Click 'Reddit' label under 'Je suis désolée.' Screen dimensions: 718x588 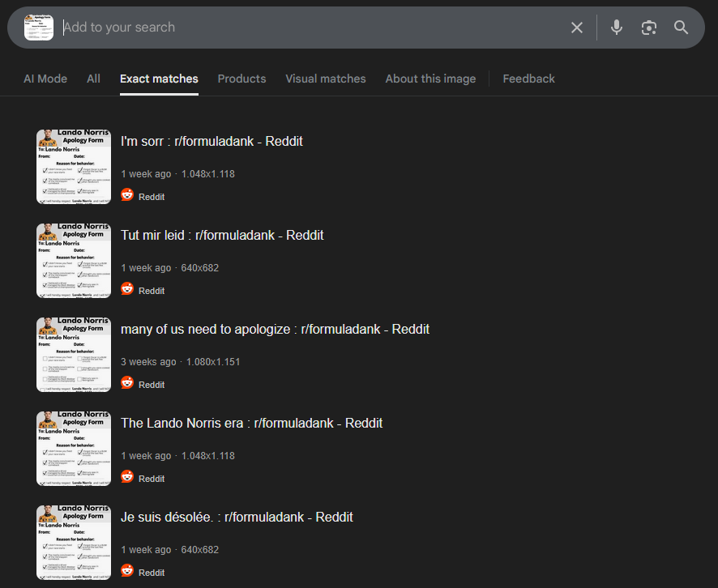point(152,573)
